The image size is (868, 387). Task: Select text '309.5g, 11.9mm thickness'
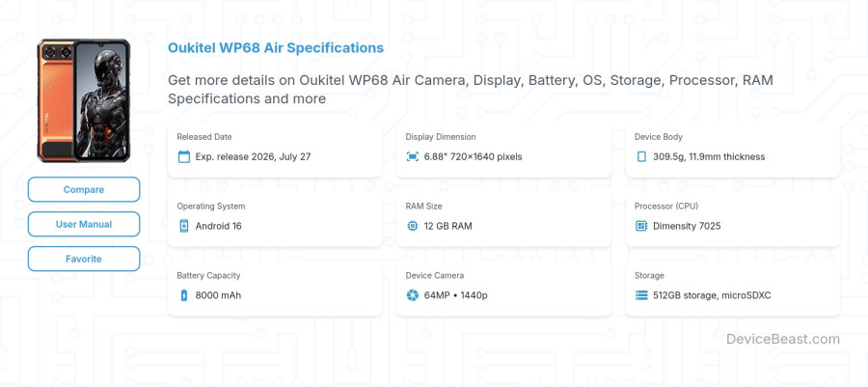pos(709,156)
